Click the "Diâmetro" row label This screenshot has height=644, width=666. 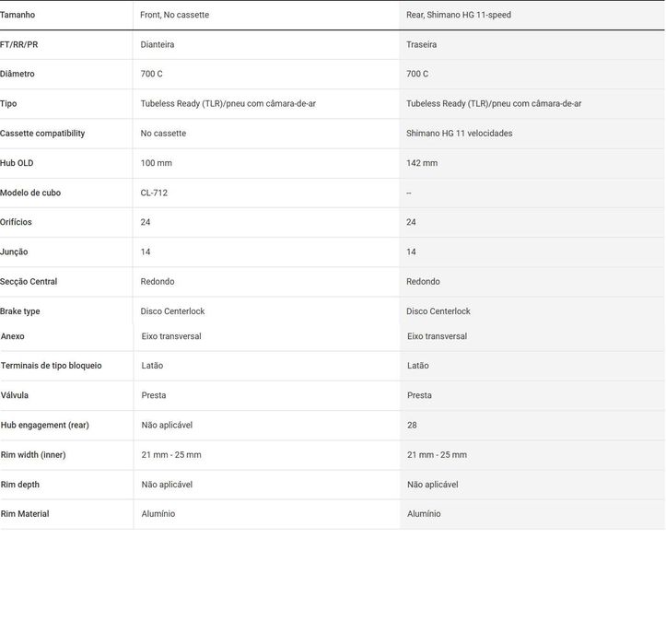coord(18,74)
